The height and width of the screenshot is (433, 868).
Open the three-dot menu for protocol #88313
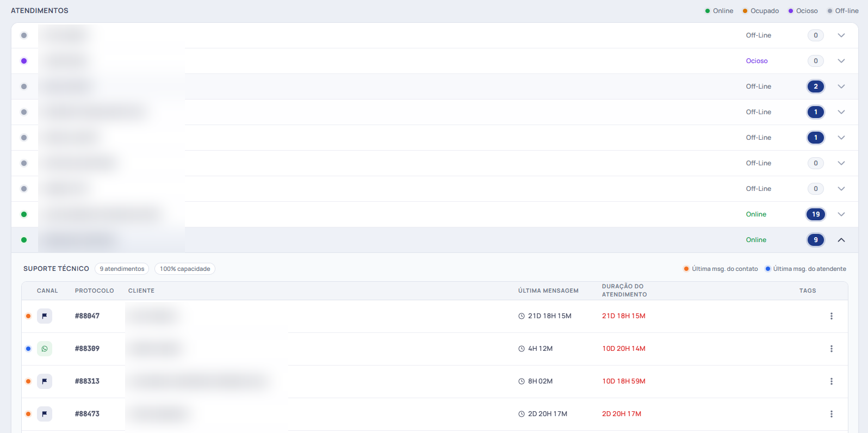[831, 381]
